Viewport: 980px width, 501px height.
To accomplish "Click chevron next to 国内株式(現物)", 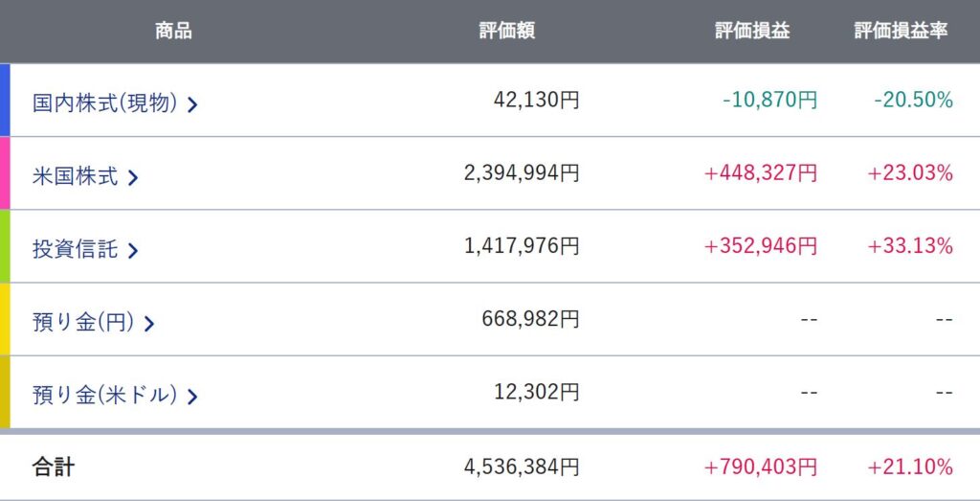I will pos(192,105).
